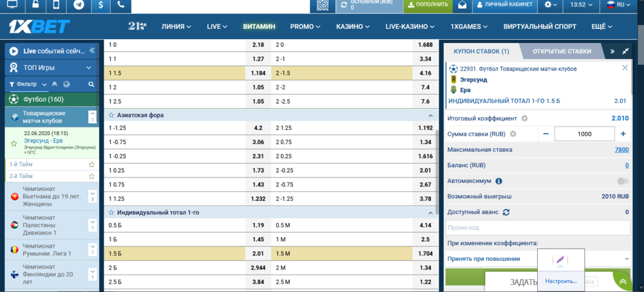Toggle the Автомаксимум switch
Screen dimensions: 644x292
point(623,181)
